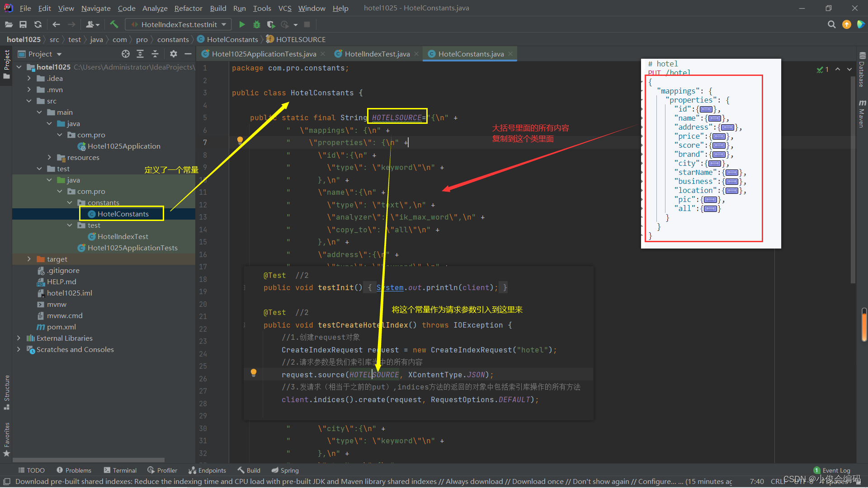Image resolution: width=868 pixels, height=488 pixels.
Task: Toggle the TODO tool window
Action: click(x=31, y=470)
